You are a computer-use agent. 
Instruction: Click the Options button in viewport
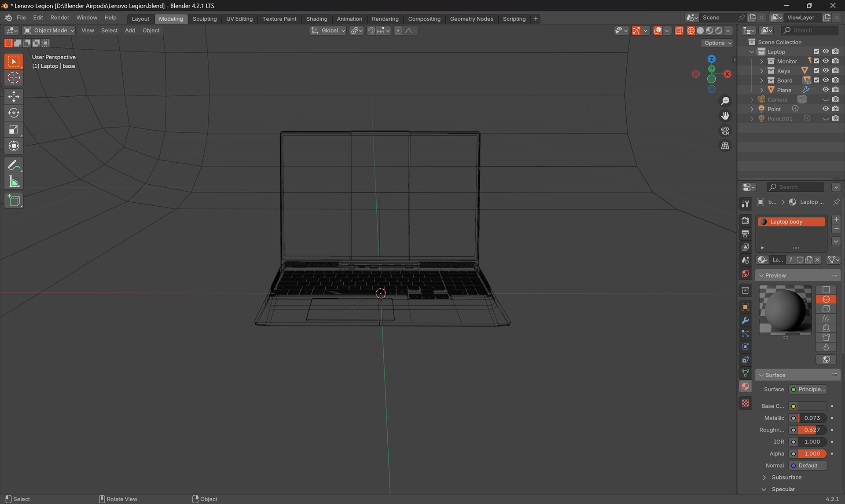pos(717,43)
